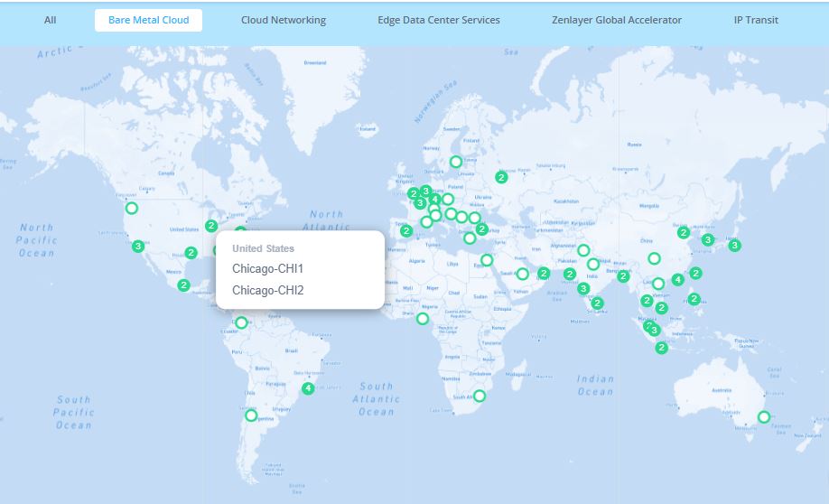Click the empty marker in South Africa
This screenshot has width=829, height=504.
(x=479, y=396)
